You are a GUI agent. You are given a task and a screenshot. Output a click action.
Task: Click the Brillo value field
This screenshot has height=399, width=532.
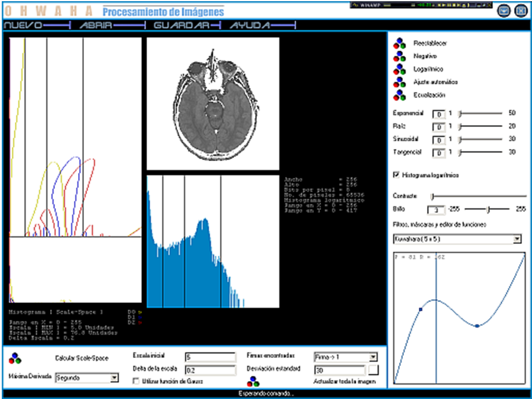[x=436, y=210]
